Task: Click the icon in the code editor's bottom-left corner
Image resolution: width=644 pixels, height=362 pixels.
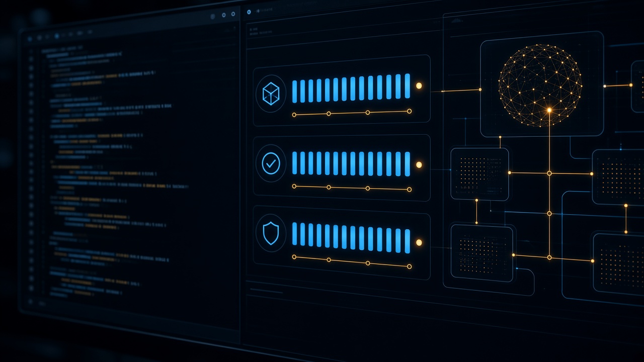Action: 31,302
